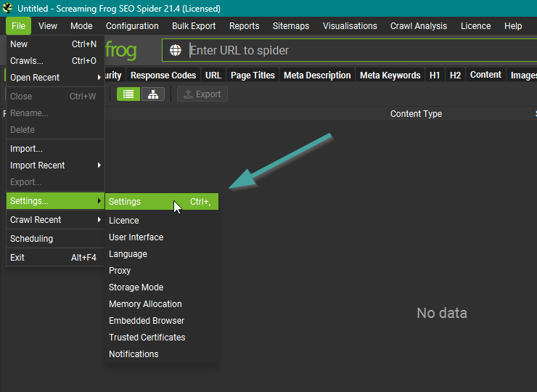Screen dimensions: 537x392
Task: Choose Storage Mode from submenu
Action: tap(136, 287)
